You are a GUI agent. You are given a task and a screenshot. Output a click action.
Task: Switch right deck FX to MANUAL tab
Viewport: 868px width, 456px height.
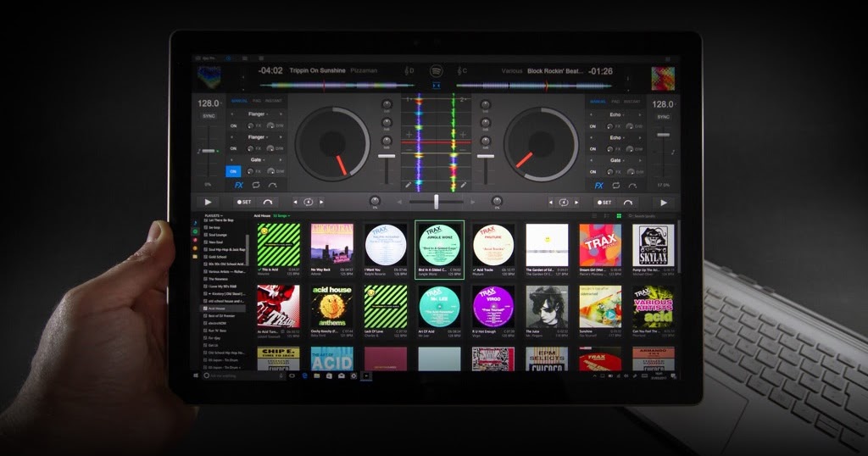[598, 102]
